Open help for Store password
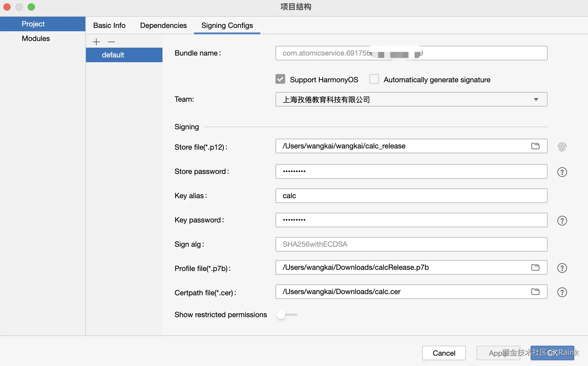The width and height of the screenshot is (588, 366). point(562,172)
